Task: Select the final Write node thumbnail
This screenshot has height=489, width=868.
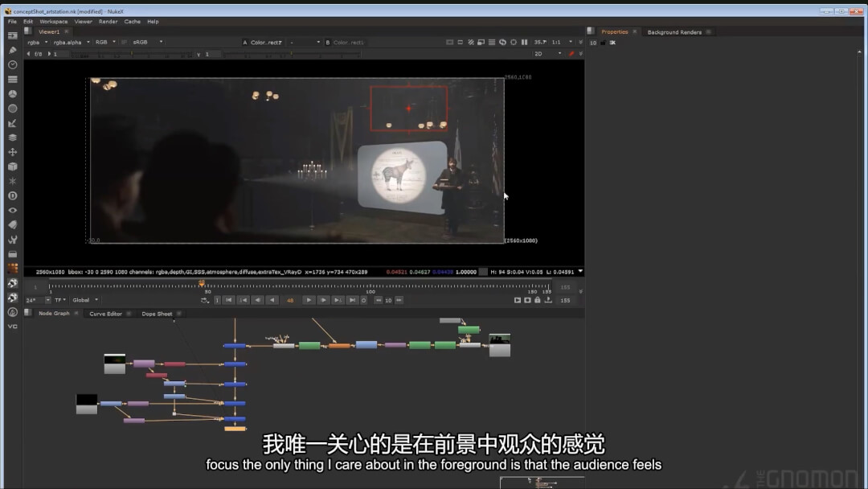Action: [x=499, y=345]
